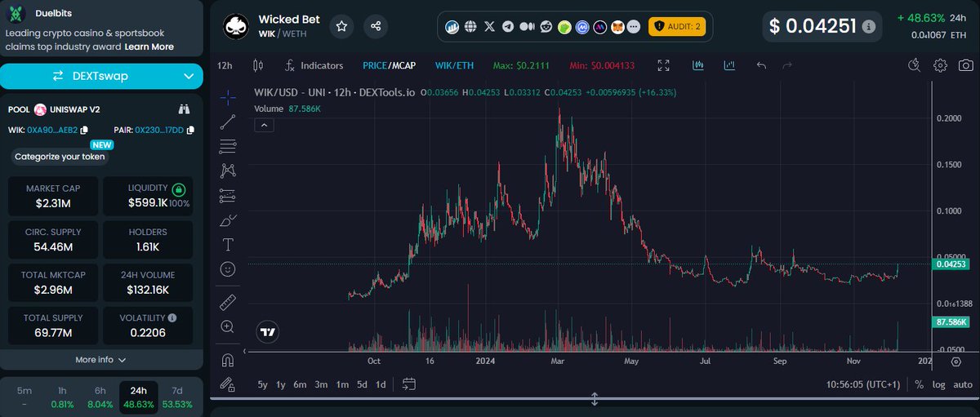The width and height of the screenshot is (980, 417).
Task: Open the Medium social link
Action: coord(527,26)
